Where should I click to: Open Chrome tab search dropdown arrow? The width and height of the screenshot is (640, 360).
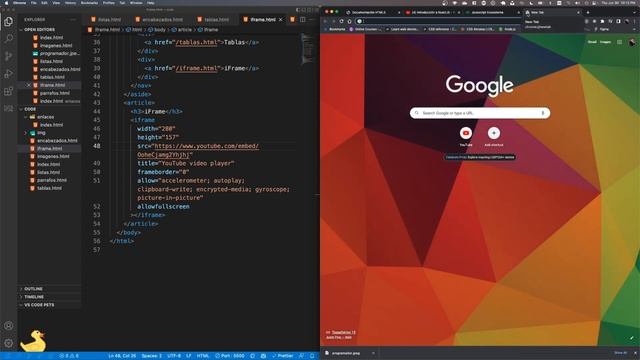(x=634, y=12)
